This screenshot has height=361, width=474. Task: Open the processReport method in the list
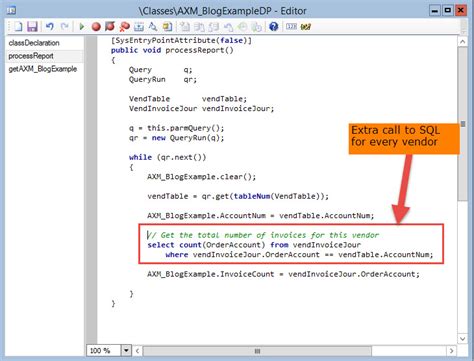(x=31, y=56)
